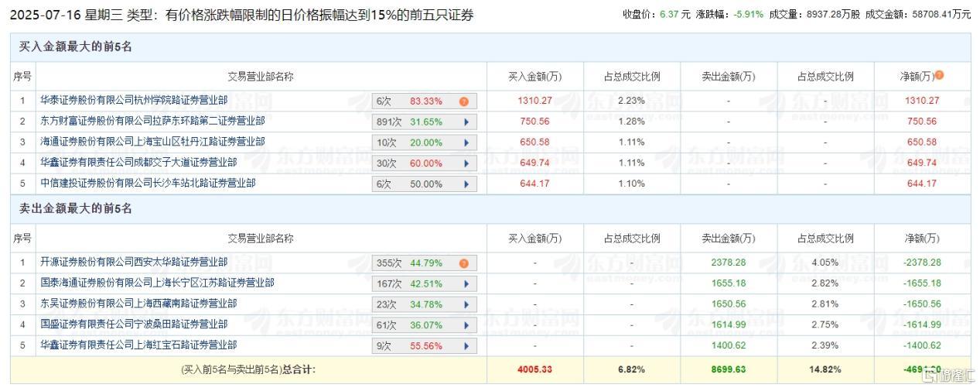Open 东方财富证券拉萨东环路第二证券营业部 link

152,122
